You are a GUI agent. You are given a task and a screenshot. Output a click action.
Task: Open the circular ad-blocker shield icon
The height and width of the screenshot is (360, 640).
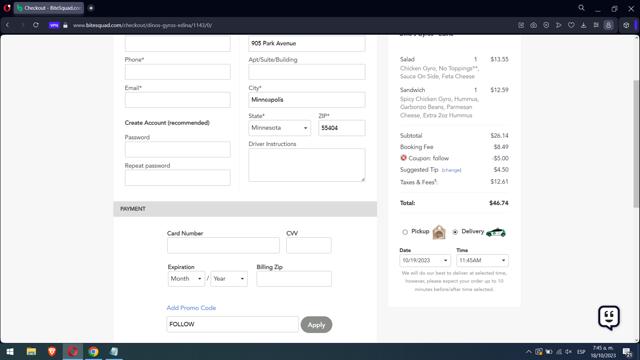coord(546,25)
